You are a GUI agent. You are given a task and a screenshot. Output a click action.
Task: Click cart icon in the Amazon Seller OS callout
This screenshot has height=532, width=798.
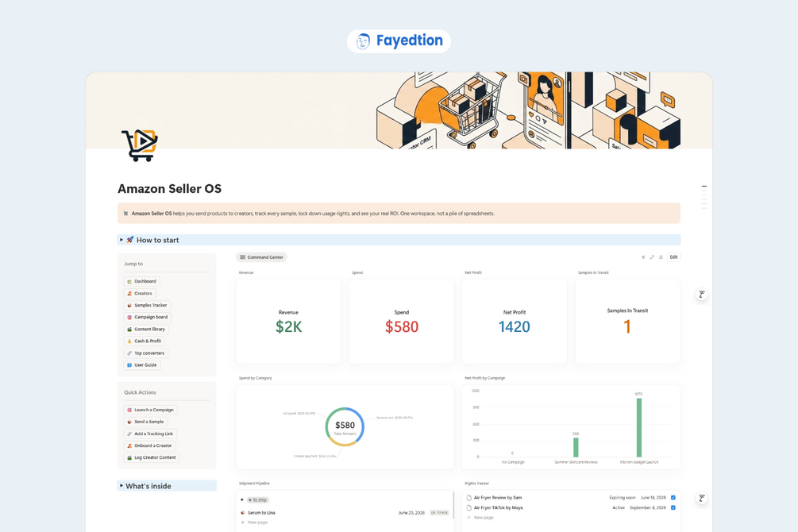coord(125,214)
